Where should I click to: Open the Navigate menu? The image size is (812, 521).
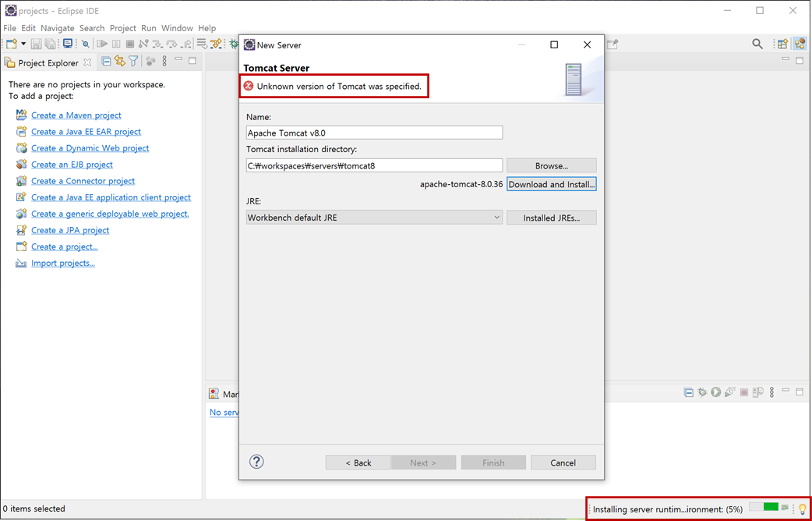pos(58,28)
